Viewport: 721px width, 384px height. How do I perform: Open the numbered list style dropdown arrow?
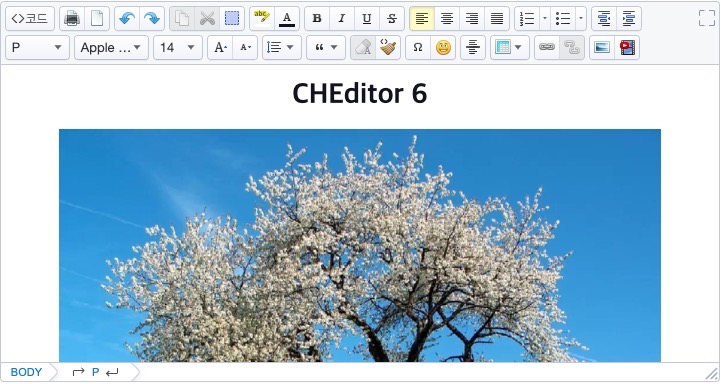pyautogui.click(x=545, y=18)
